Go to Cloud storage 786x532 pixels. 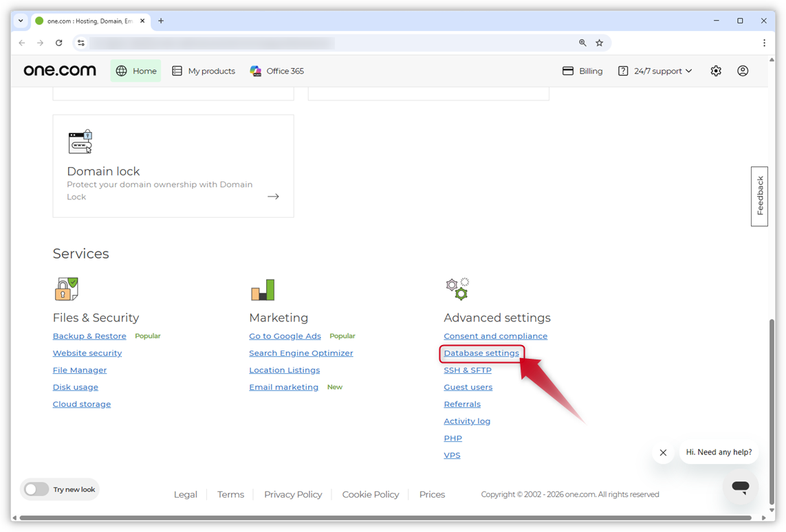point(81,403)
